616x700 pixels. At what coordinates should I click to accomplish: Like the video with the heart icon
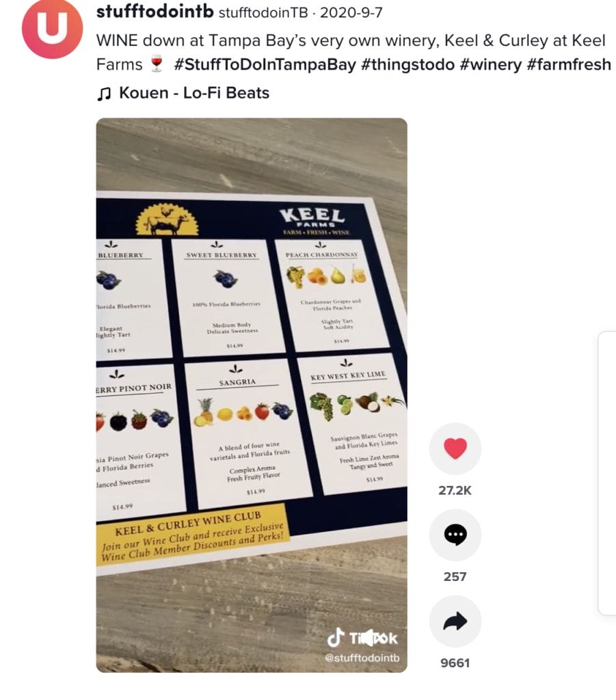455,448
